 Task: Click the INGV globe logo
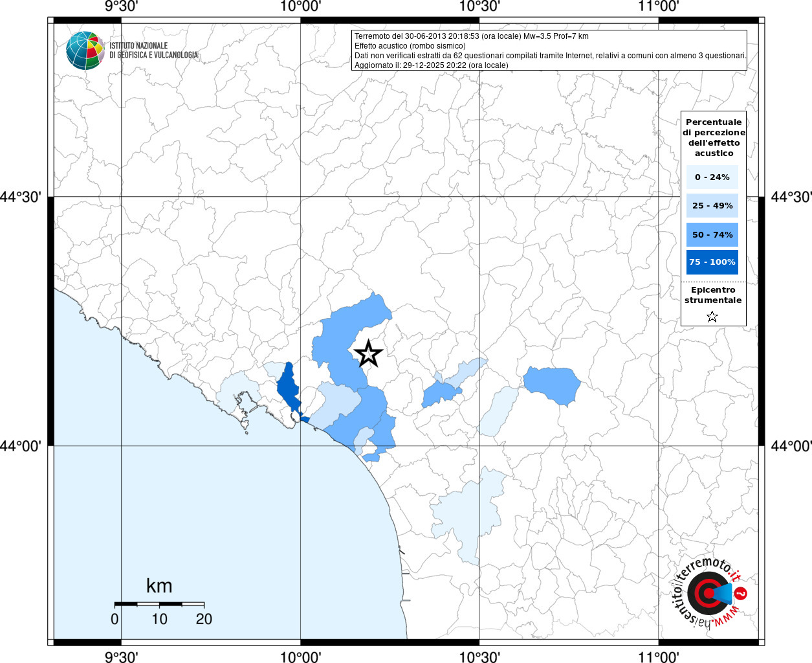85,51
